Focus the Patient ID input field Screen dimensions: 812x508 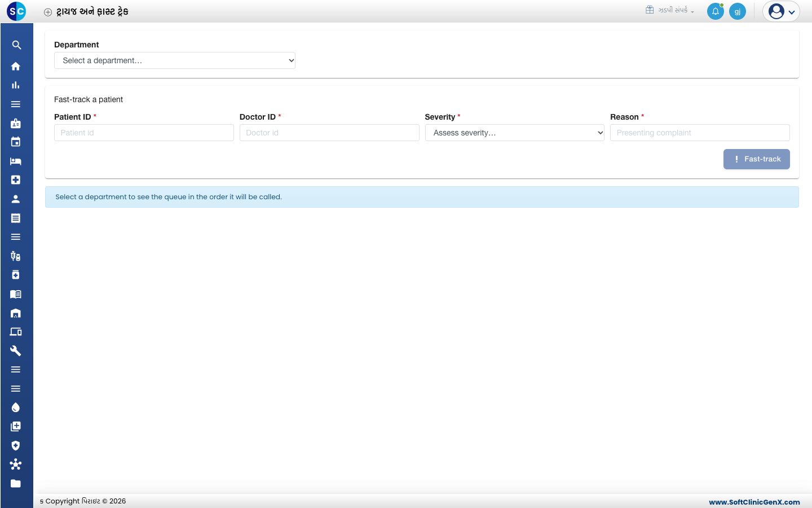coord(144,133)
